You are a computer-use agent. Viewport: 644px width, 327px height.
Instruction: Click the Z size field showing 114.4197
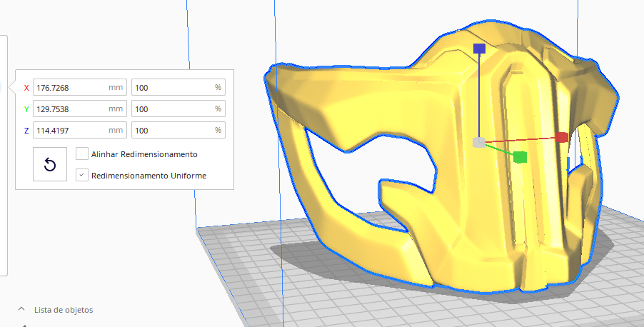(x=70, y=130)
